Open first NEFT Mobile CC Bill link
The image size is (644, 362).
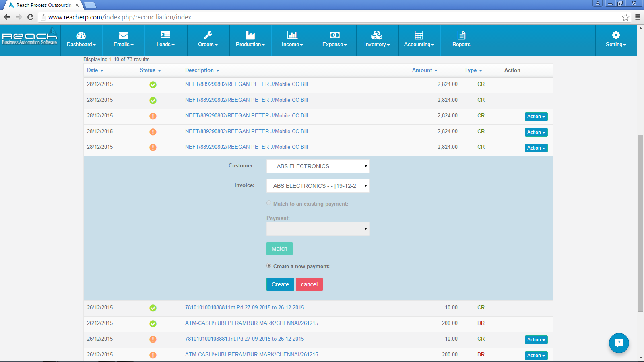click(x=246, y=84)
